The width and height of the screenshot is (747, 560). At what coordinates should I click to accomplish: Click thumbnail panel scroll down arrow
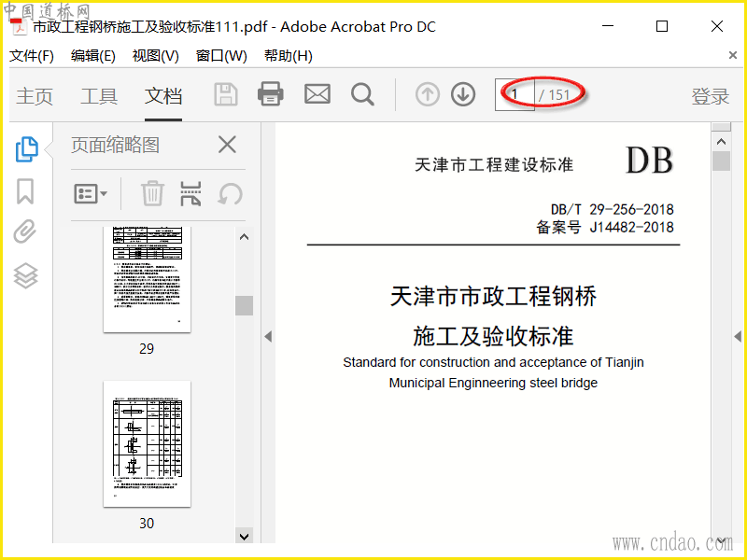click(x=244, y=536)
